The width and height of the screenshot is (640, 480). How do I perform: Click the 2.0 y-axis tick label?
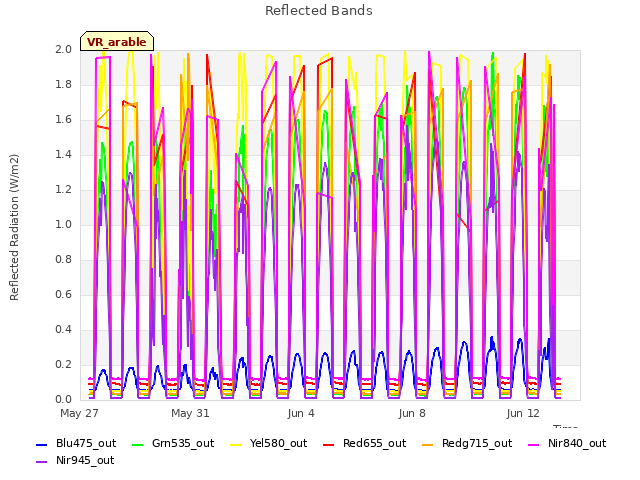(x=64, y=49)
